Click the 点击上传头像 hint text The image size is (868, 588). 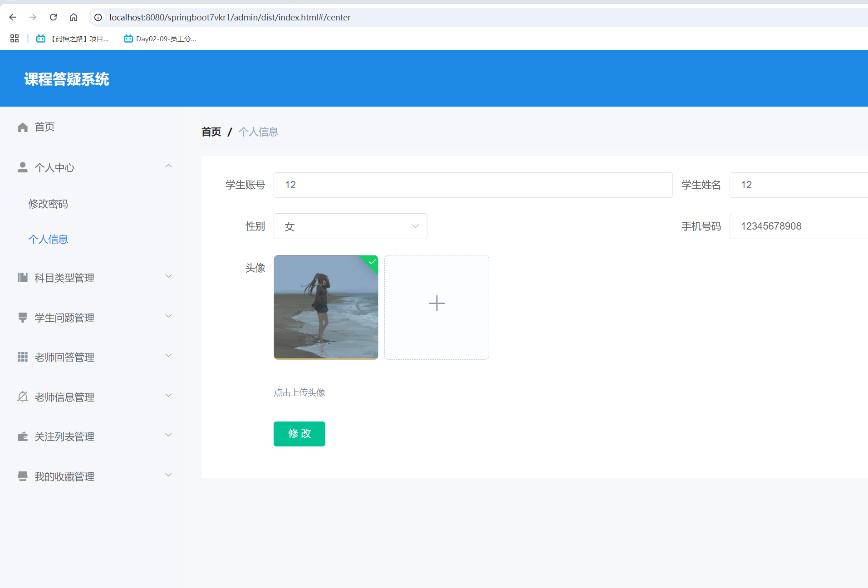point(299,392)
